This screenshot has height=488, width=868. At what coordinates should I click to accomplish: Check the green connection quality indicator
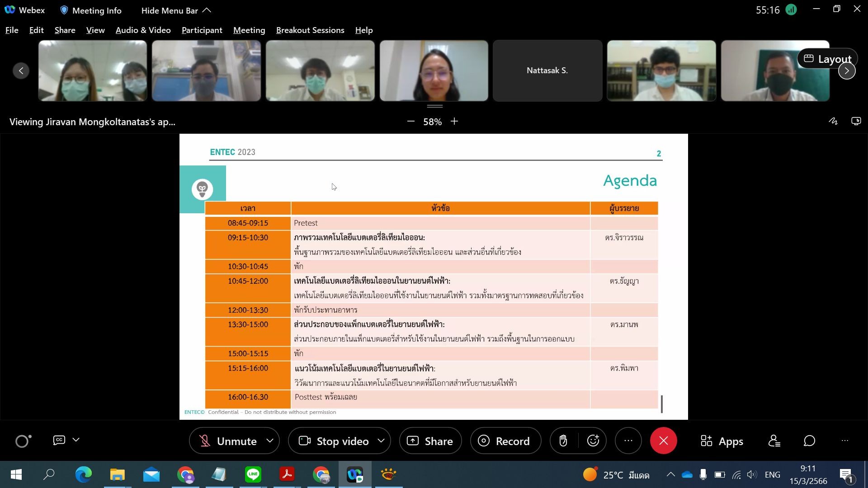pyautogui.click(x=791, y=9)
